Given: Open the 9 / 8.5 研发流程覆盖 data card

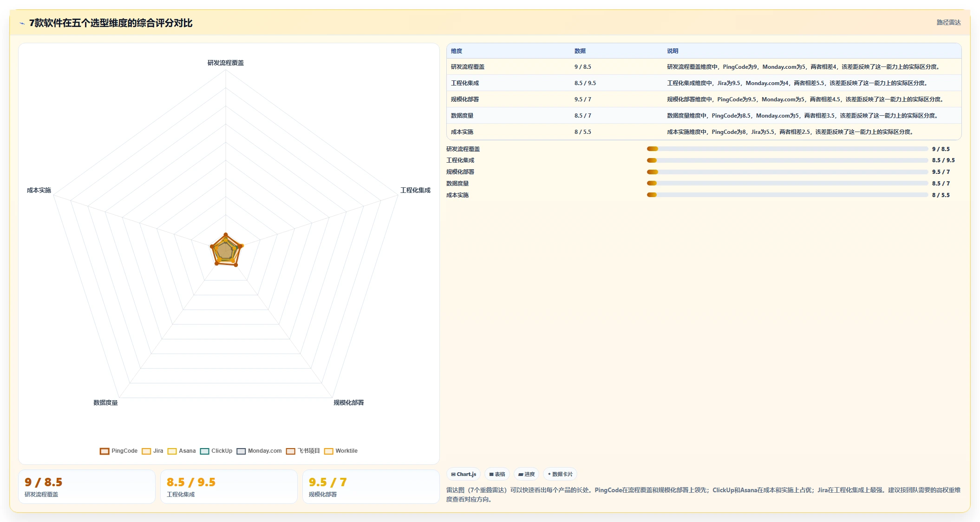Looking at the screenshot, I should coord(87,487).
